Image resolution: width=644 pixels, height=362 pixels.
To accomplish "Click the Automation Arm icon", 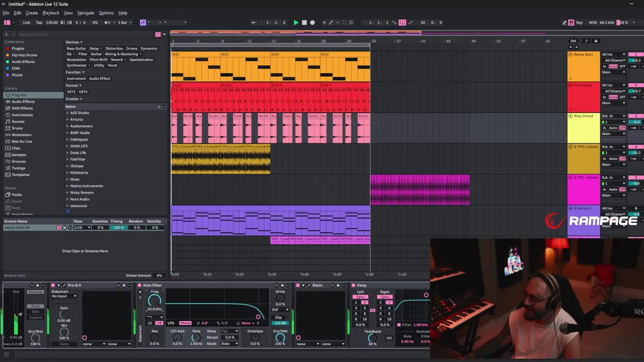I will [x=331, y=23].
